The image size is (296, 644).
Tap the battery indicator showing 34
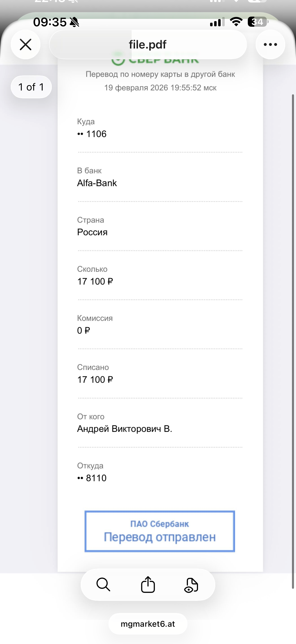(258, 22)
